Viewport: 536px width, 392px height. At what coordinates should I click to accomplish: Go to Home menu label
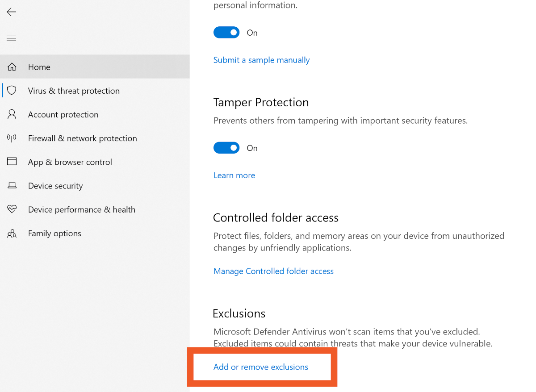[x=39, y=67]
